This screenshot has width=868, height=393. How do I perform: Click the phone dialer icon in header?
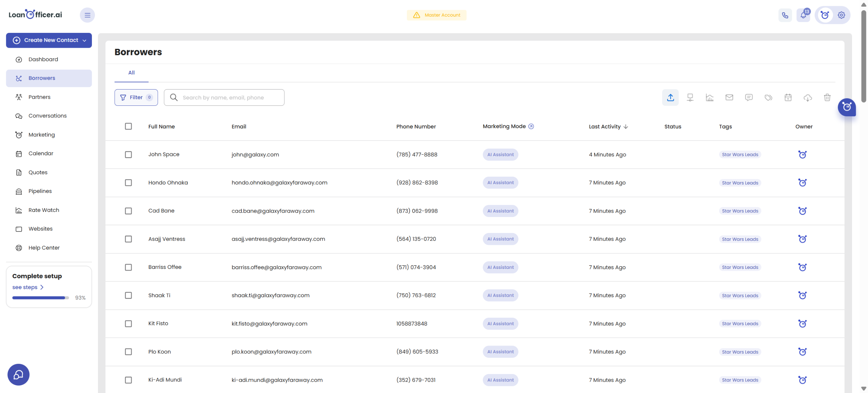coord(785,15)
